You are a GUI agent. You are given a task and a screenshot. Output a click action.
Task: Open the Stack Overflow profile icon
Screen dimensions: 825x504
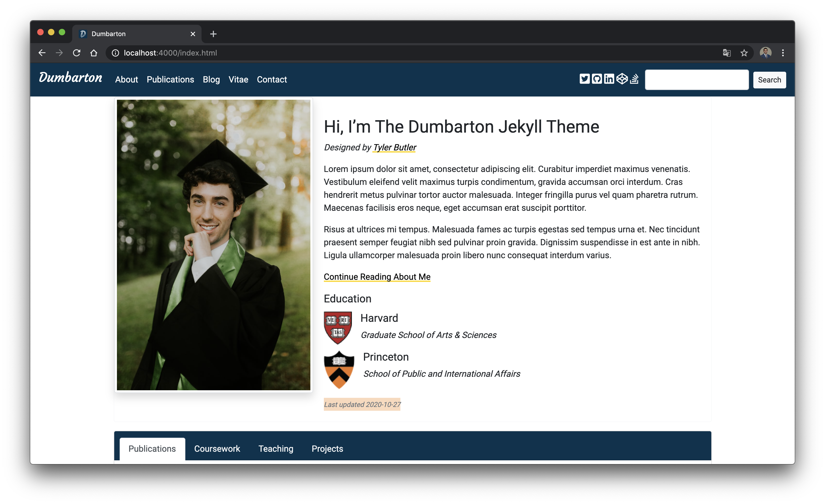click(x=634, y=79)
